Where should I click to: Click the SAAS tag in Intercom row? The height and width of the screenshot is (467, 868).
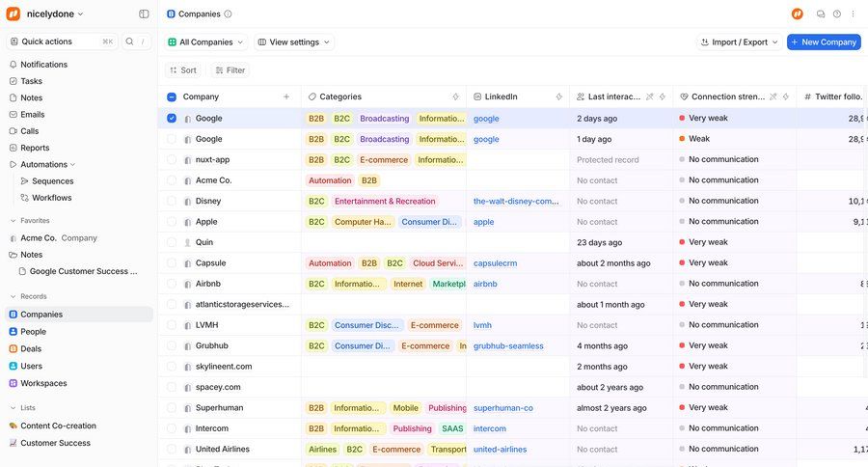pos(452,428)
